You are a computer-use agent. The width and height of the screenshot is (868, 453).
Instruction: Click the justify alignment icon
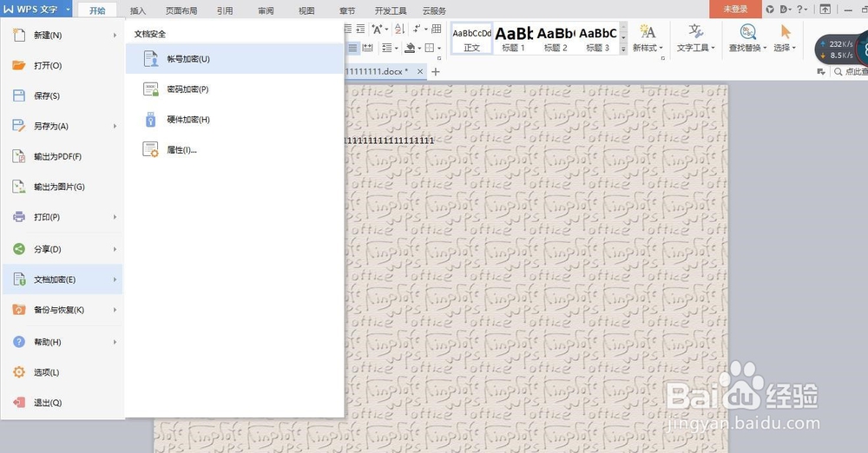[x=352, y=49]
